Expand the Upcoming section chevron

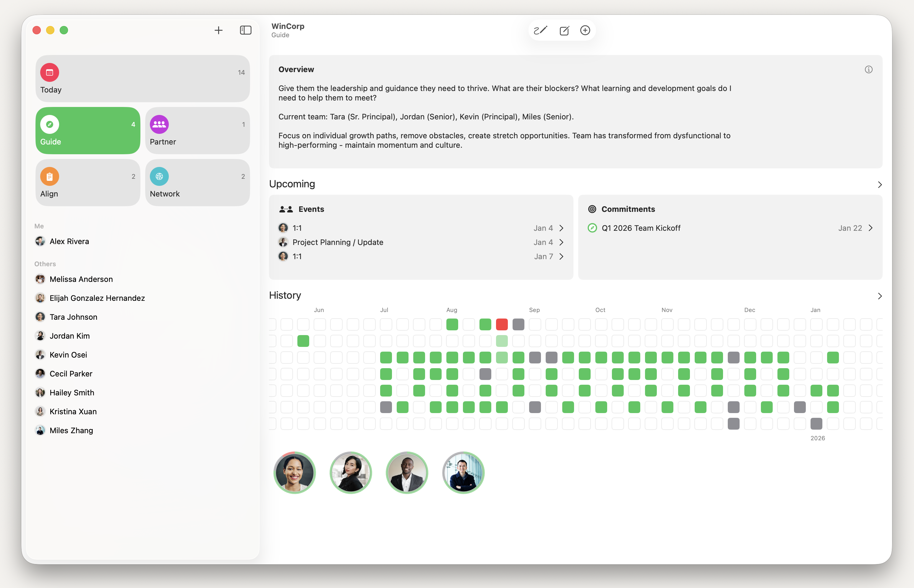coord(880,185)
